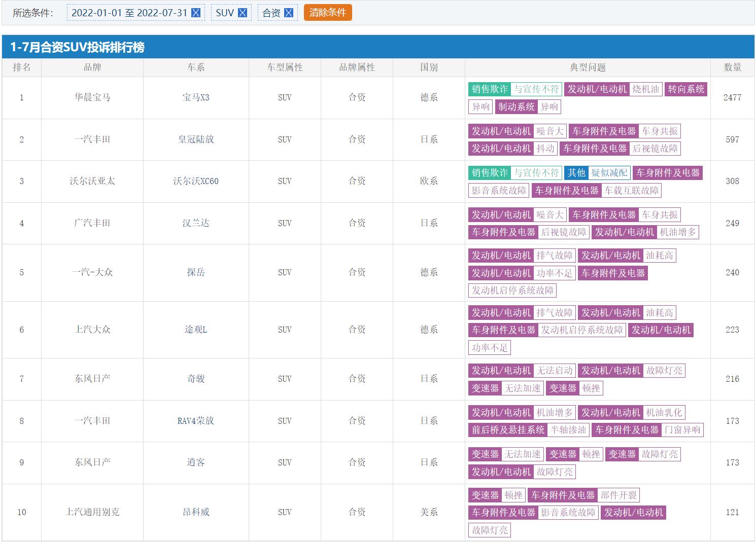756x542 pixels.
Task: Select the 制动系统 tag for 宝马X3
Action: coord(516,107)
